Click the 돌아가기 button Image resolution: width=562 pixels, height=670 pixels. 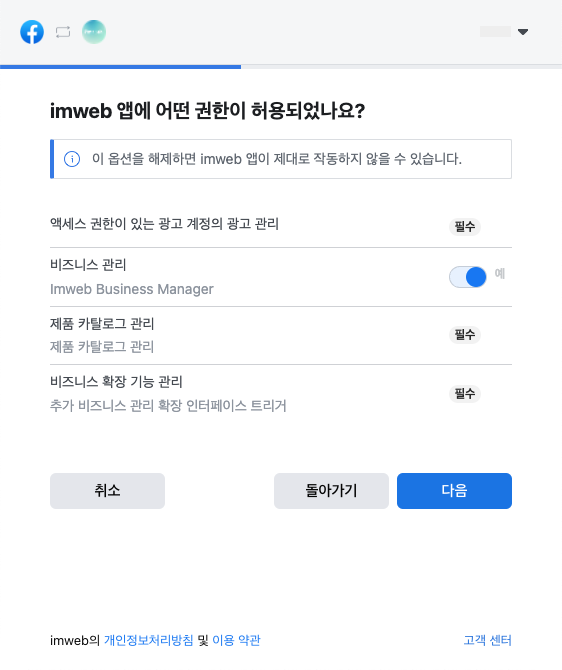click(x=331, y=491)
